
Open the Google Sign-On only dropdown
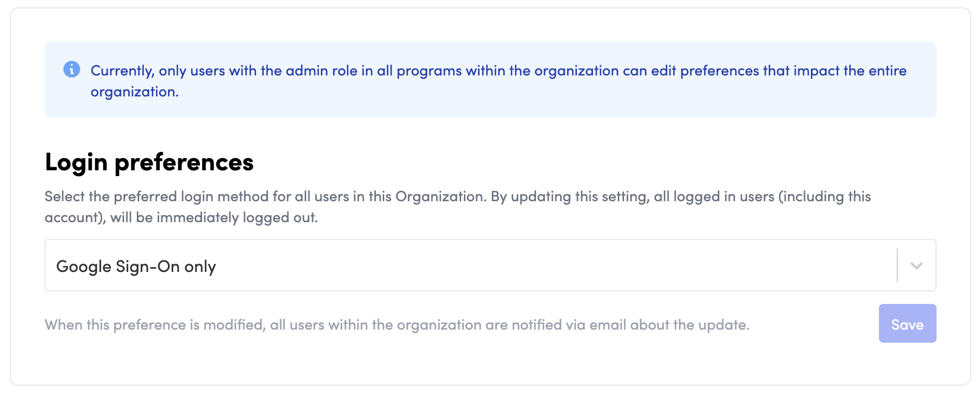tap(490, 265)
